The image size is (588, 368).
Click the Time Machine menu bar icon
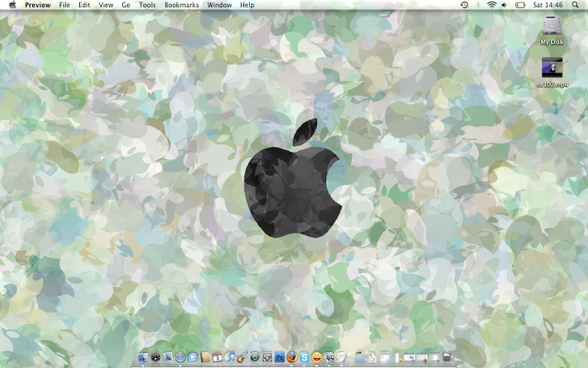pyautogui.click(x=464, y=5)
